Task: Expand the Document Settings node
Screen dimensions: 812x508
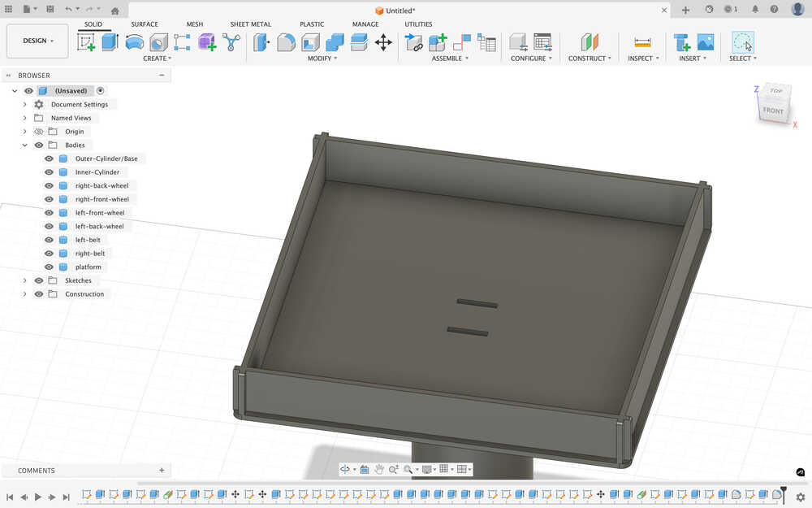Action: [x=24, y=104]
